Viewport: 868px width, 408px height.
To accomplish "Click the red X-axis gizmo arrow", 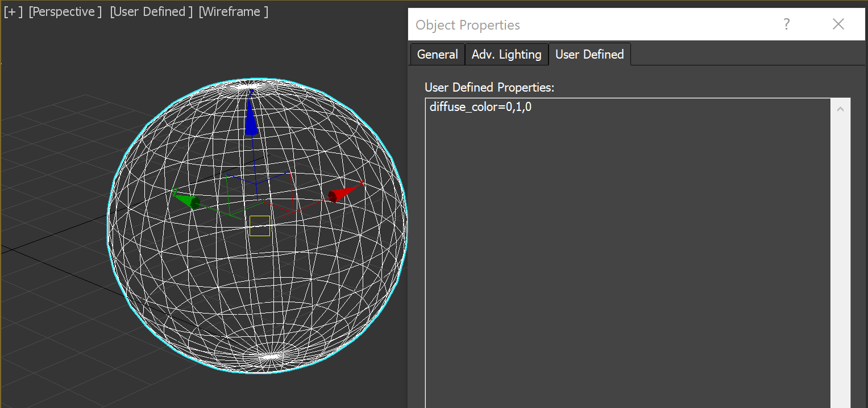I will [341, 195].
